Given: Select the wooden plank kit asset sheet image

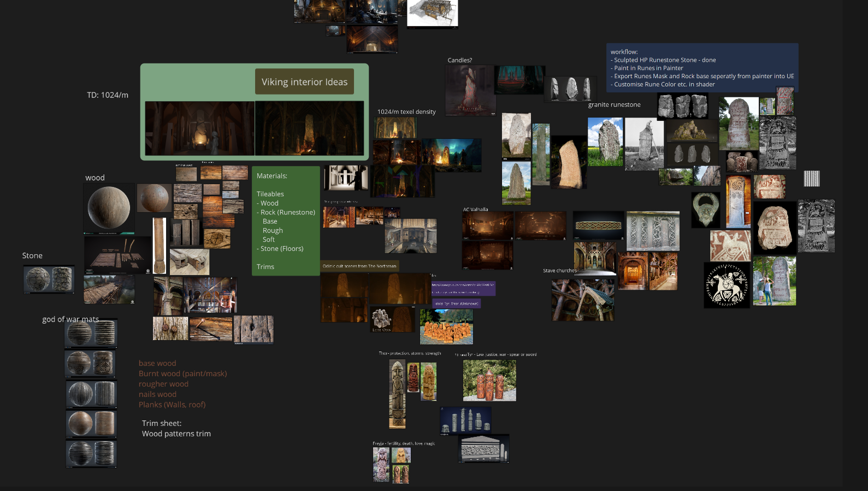Looking at the screenshot, I should pos(117,255).
